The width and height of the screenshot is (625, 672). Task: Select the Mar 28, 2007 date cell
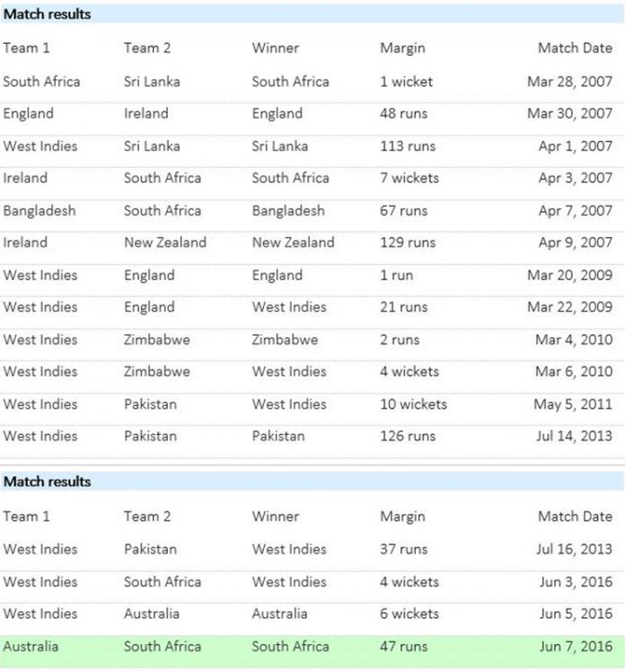(x=569, y=82)
